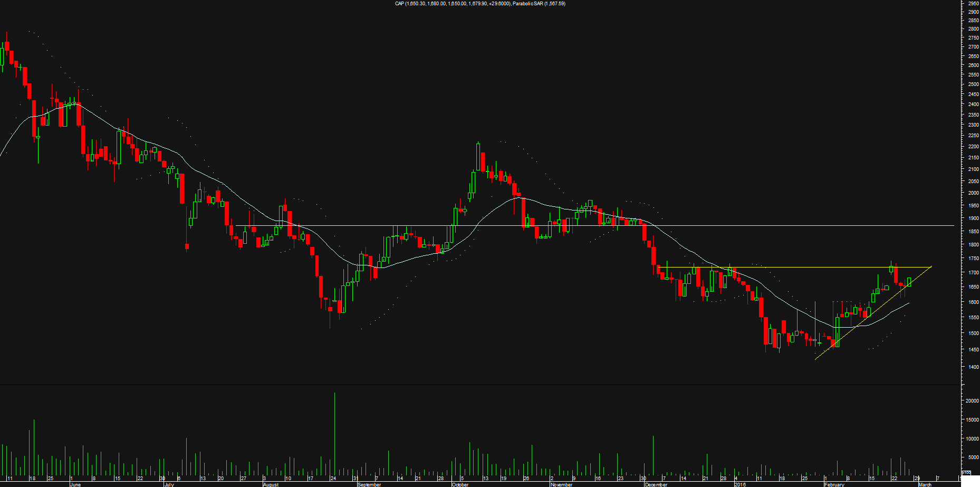
Task: Click the 20000 volume axis label
Action: pyautogui.click(x=972, y=401)
